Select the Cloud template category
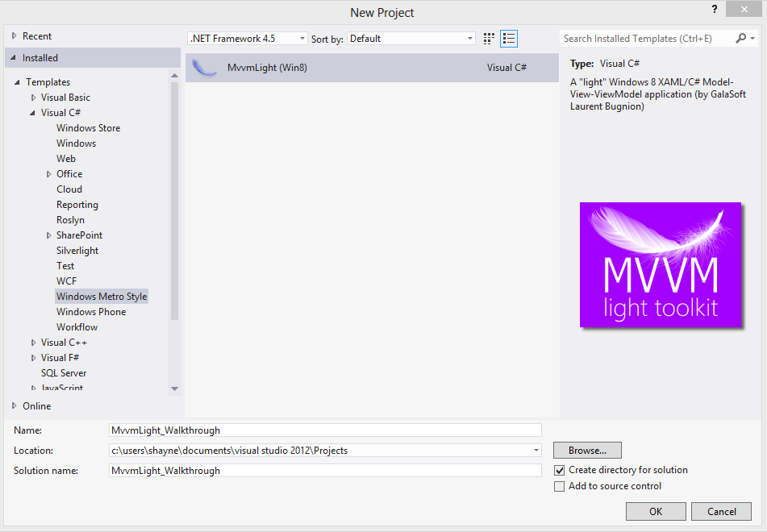The height and width of the screenshot is (532, 767). pos(69,189)
